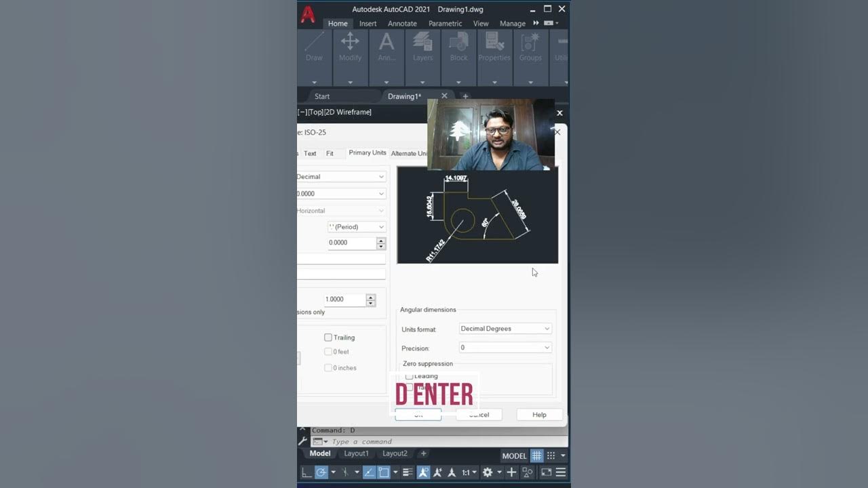868x488 pixels.
Task: Toggle Annotation Monitor plus icon
Action: coord(511,472)
